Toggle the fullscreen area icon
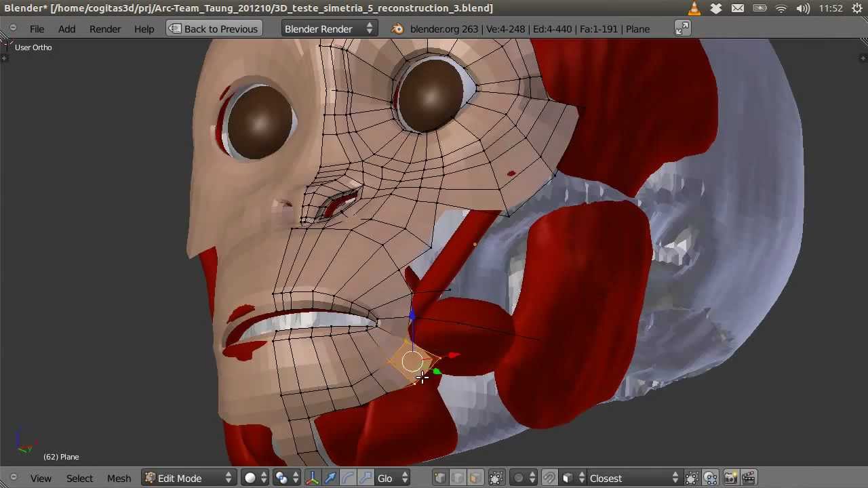The width and height of the screenshot is (868, 488). tap(682, 28)
